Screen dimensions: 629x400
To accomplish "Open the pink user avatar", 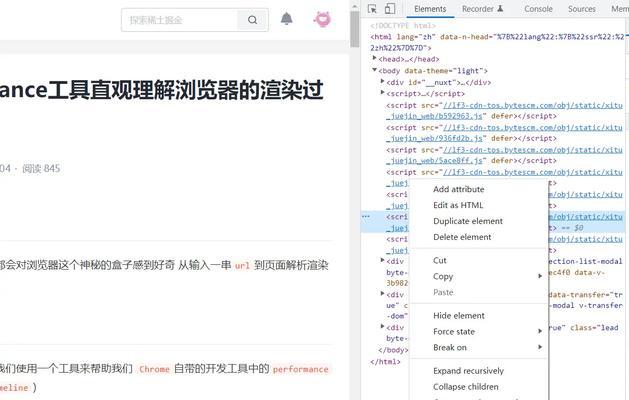I will tap(323, 19).
